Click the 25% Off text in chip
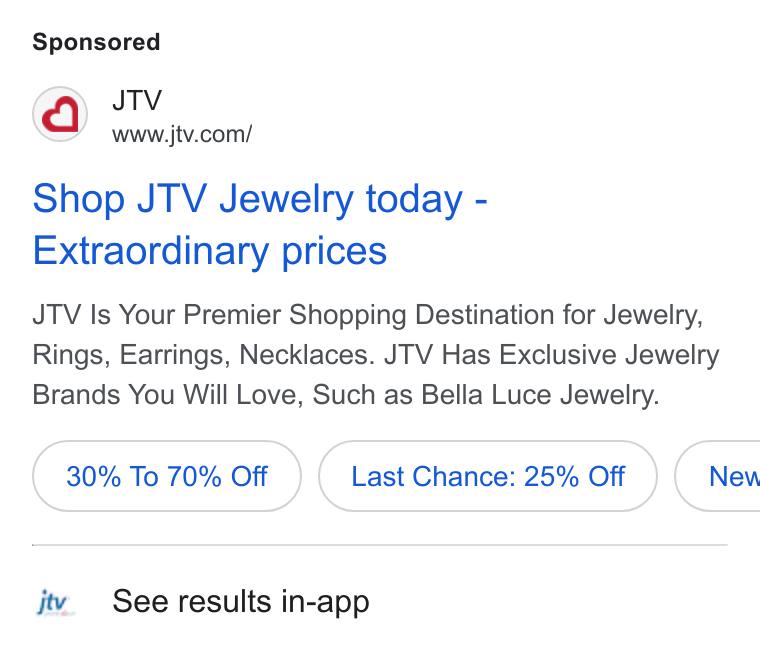Image resolution: width=760 pixels, height=662 pixels. coord(574,476)
